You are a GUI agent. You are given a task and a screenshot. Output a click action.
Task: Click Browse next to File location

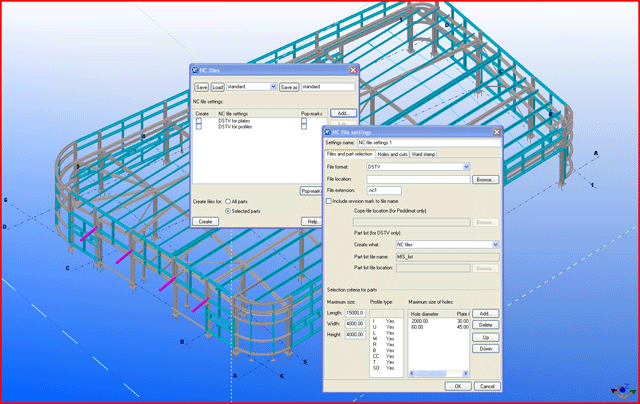[x=485, y=180]
